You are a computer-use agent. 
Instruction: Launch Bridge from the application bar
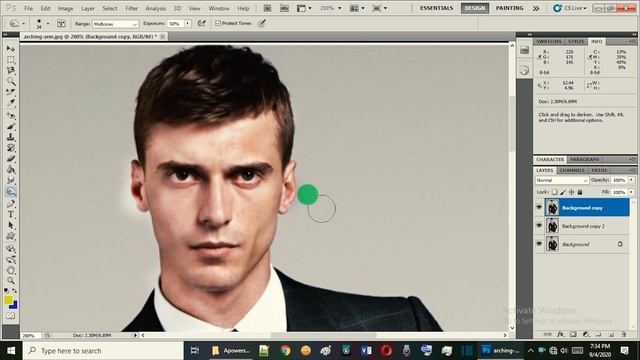[x=267, y=8]
